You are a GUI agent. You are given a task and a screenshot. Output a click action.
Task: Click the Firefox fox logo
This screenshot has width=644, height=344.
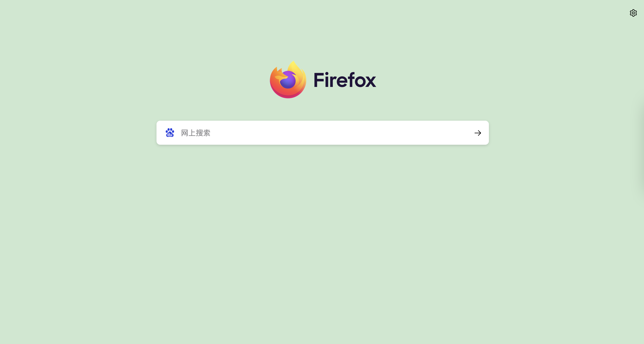coord(288,80)
